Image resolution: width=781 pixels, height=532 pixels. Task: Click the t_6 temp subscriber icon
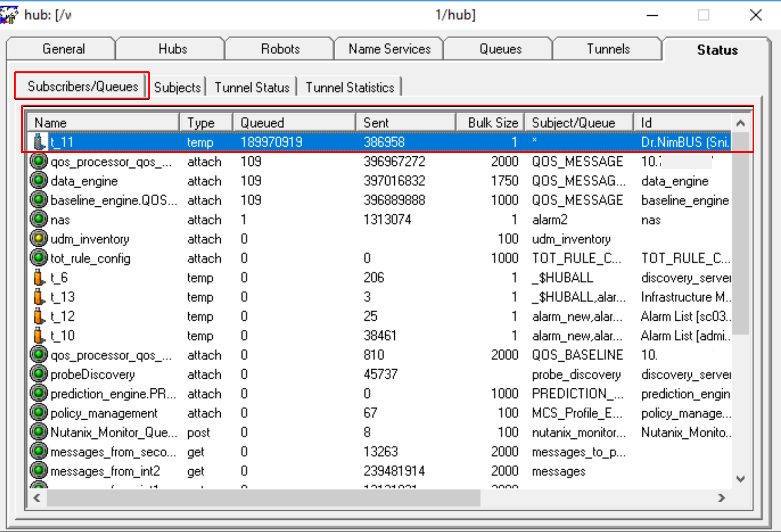pos(39,278)
